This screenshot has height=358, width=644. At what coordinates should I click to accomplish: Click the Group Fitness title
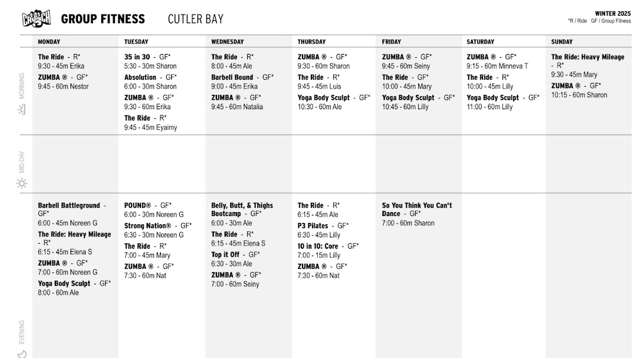pos(103,19)
